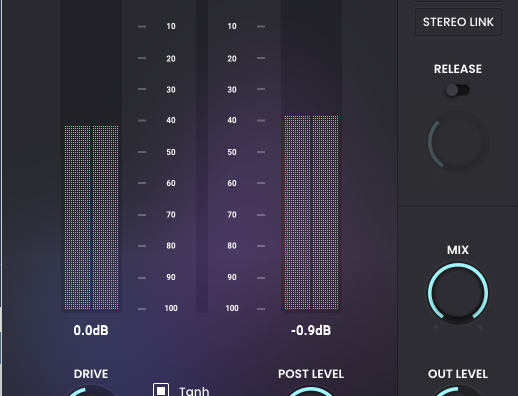
Task: Click the left channel of the output meter
Action: 297,213
